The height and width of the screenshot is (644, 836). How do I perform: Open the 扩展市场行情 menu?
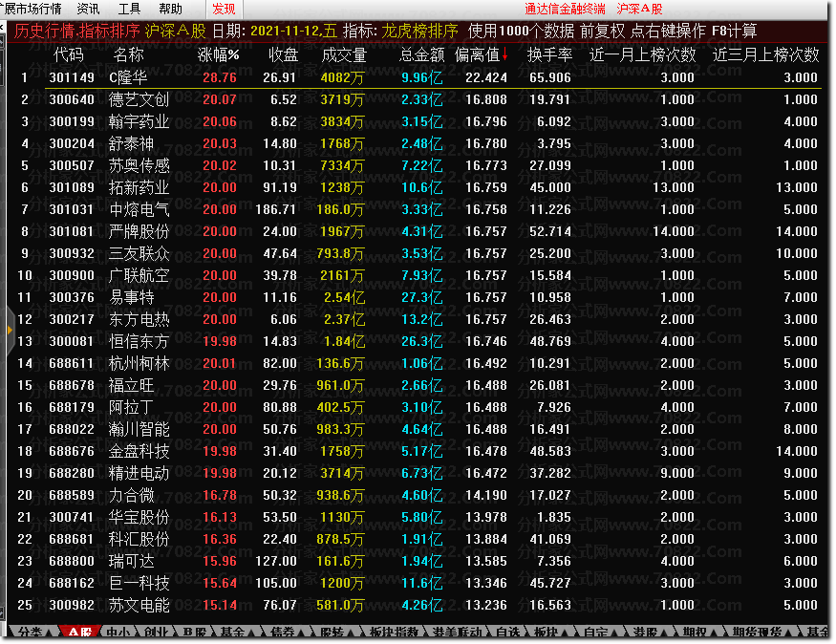tap(31, 9)
